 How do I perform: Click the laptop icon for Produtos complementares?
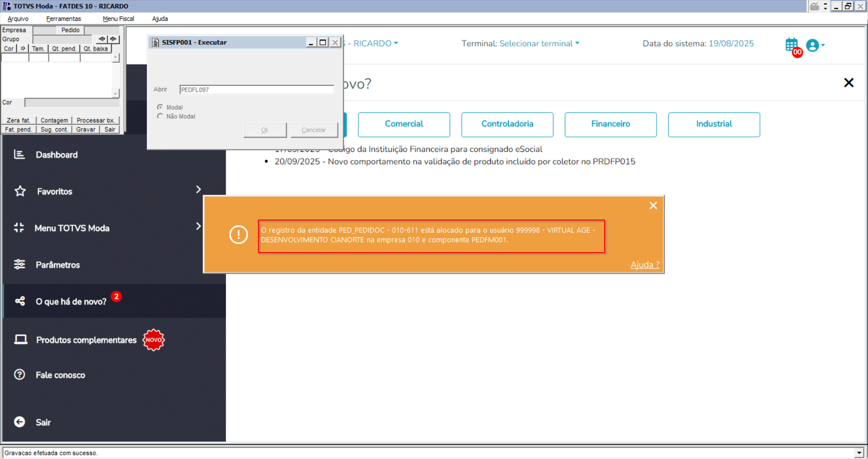[x=20, y=339]
